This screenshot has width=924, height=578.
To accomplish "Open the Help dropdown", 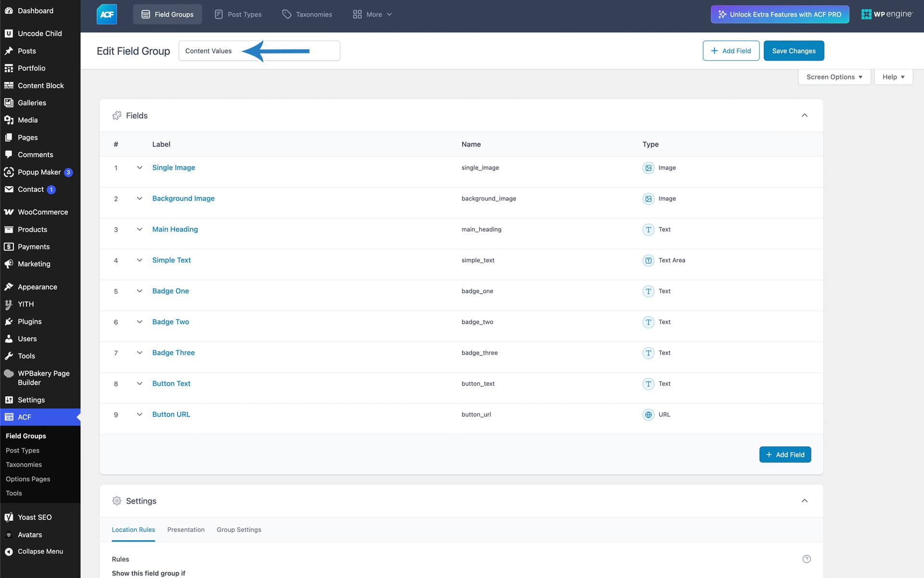I will click(894, 77).
